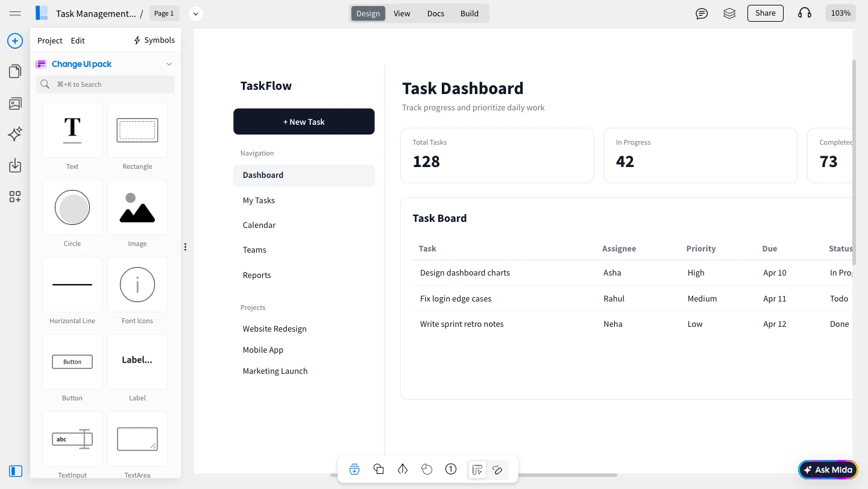Toggle the ruler select mode tool
Screen dimensions: 868x489
pos(477,469)
